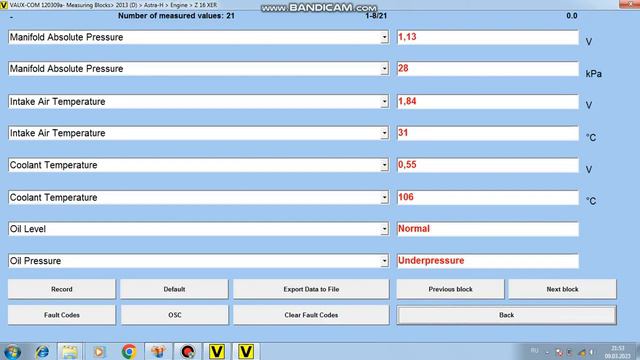The height and width of the screenshot is (360, 640).
Task: Open Fault Codes
Action: pyautogui.click(x=62, y=315)
